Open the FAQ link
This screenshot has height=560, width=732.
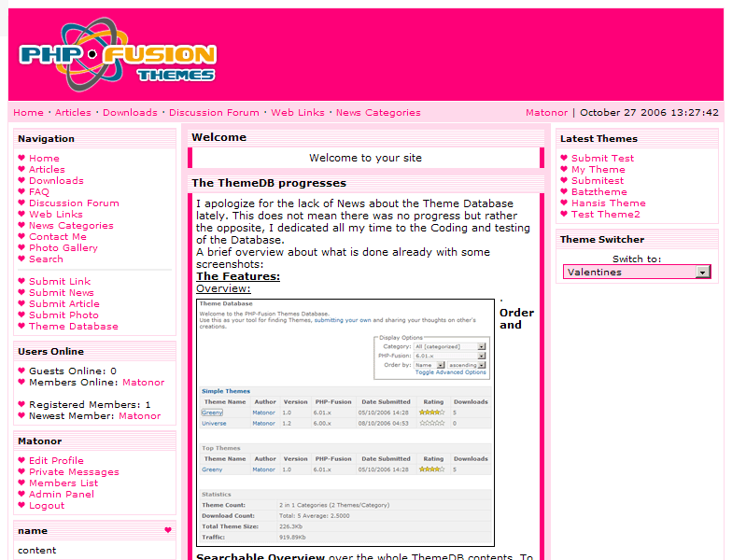coord(39,192)
